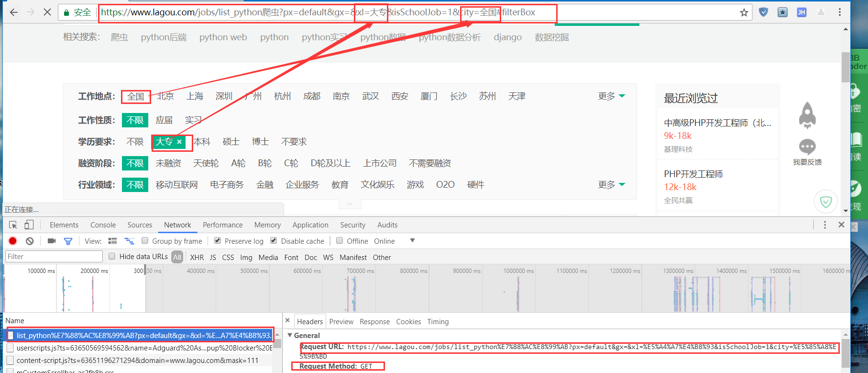Remove the 大专 education filter with its X

(x=179, y=142)
